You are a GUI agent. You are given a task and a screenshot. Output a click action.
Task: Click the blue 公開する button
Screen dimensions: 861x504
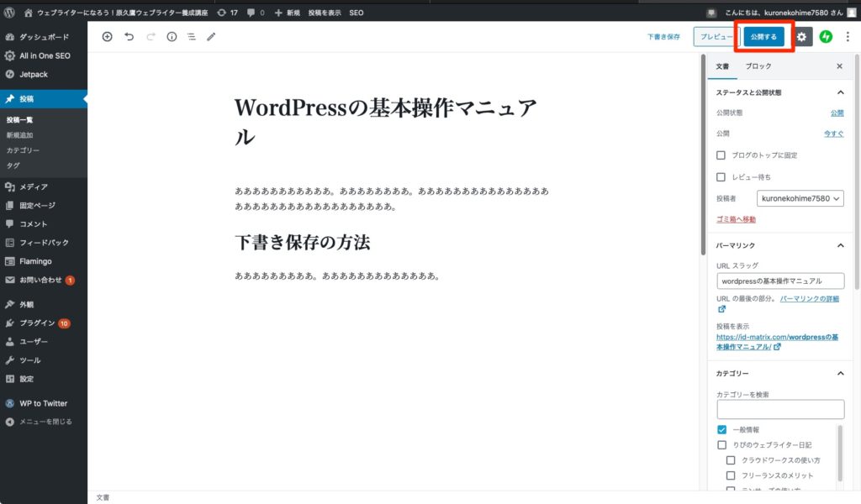pyautogui.click(x=763, y=37)
